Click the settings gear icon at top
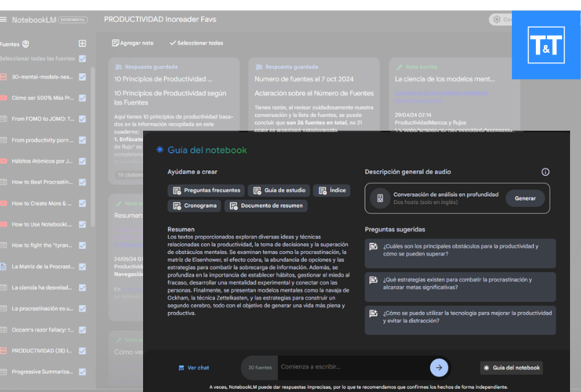The image size is (581, 392). [497, 20]
